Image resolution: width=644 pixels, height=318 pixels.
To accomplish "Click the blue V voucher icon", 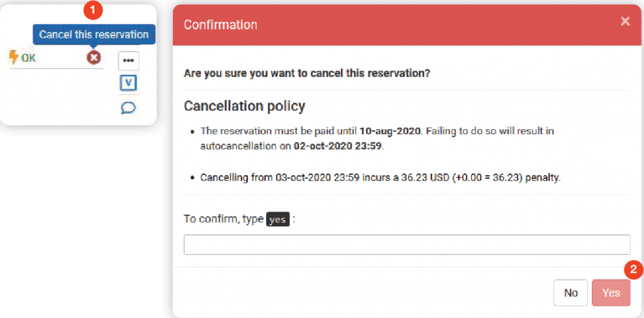I will click(128, 83).
